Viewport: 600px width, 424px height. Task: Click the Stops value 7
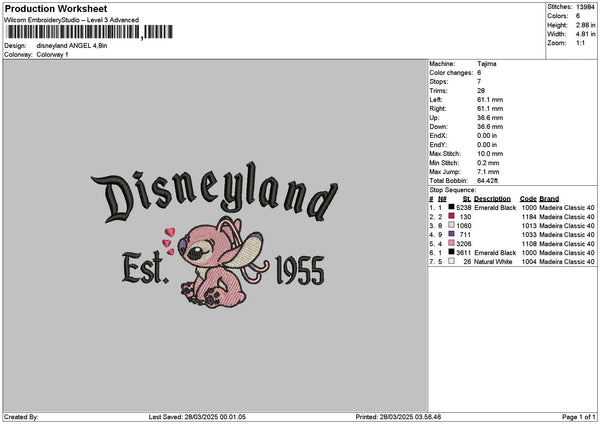click(479, 82)
